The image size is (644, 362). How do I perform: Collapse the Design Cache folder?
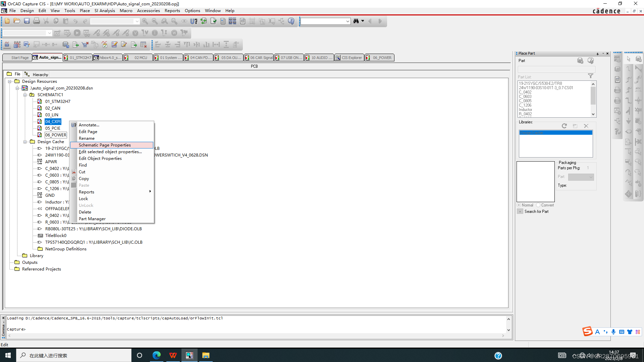[25, 142]
